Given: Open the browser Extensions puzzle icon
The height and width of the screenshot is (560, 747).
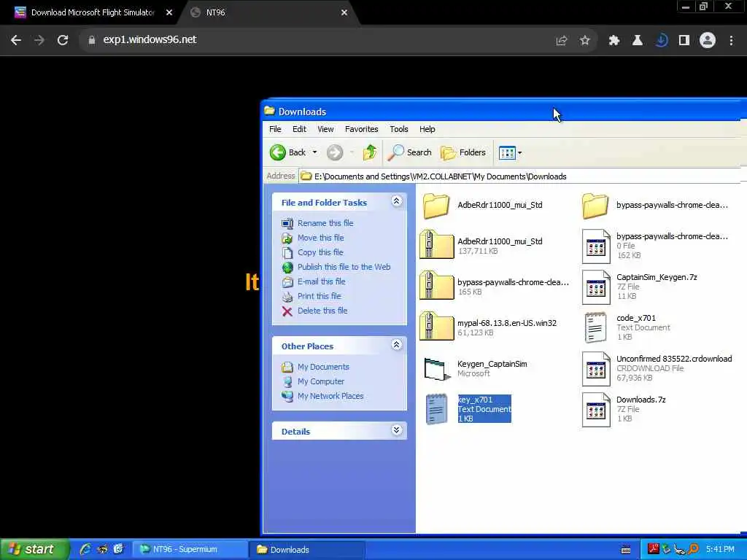Looking at the screenshot, I should [614, 41].
